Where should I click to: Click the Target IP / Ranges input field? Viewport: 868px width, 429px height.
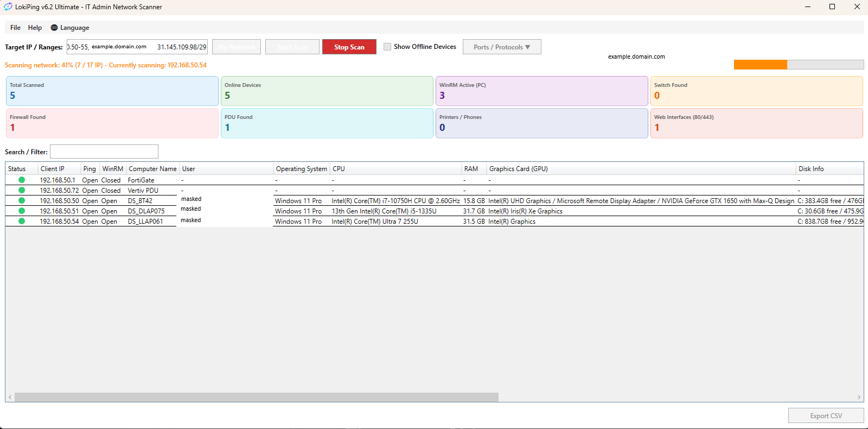click(x=137, y=47)
